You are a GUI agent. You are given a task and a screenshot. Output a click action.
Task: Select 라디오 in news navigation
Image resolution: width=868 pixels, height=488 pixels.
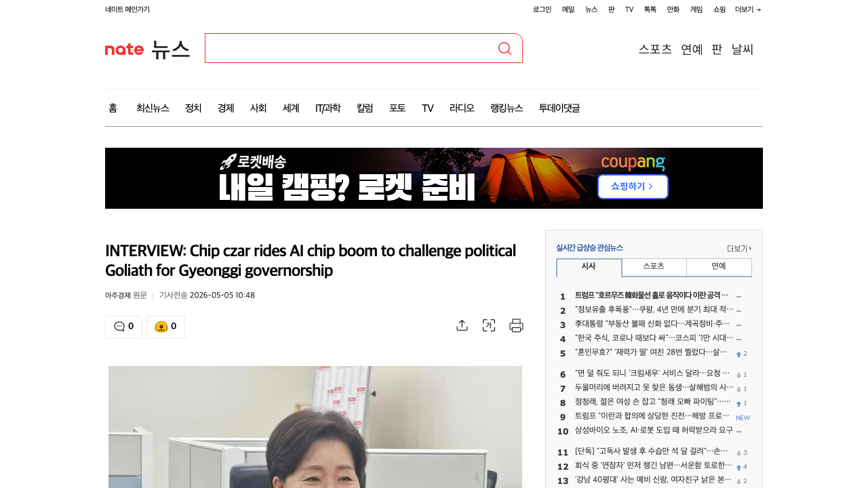(x=462, y=108)
